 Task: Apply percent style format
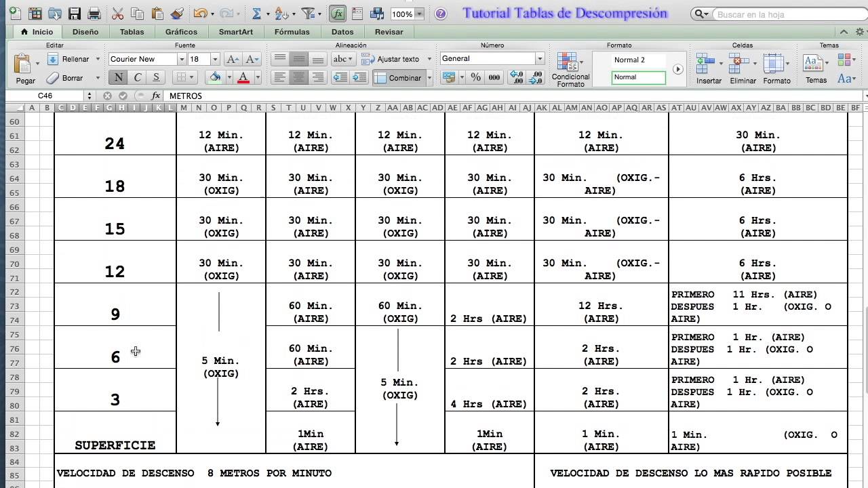[476, 77]
